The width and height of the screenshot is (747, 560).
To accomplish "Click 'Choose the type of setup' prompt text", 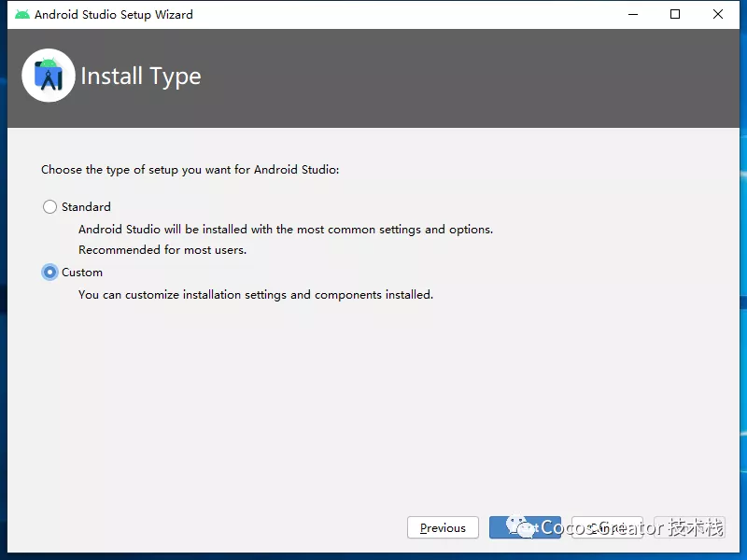I will click(190, 170).
